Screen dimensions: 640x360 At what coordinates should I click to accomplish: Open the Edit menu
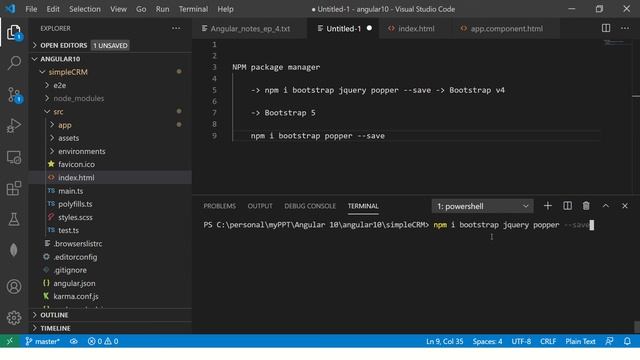click(53, 9)
